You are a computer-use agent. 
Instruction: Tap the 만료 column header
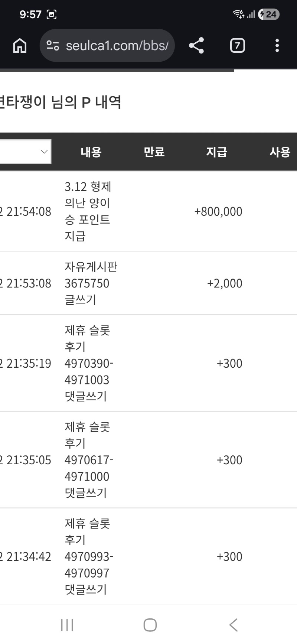pyautogui.click(x=154, y=152)
